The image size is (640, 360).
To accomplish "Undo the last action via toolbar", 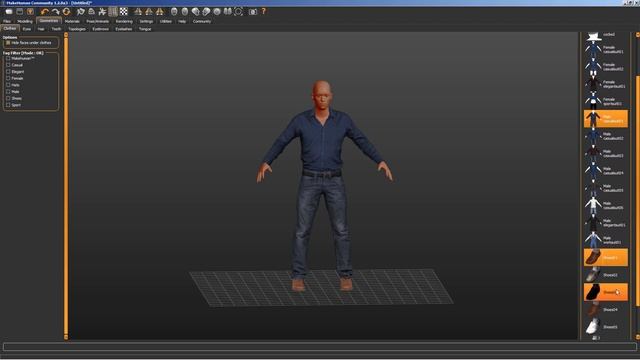I will (x=45, y=12).
